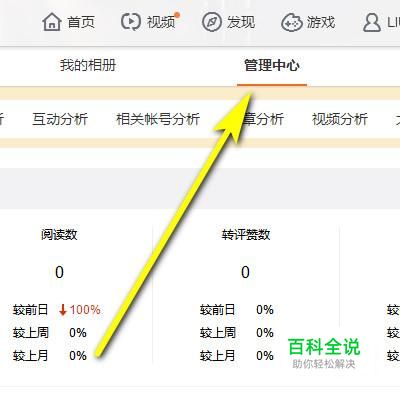
Task: Select 相关帐号分析 sub-tab
Action: point(158,119)
